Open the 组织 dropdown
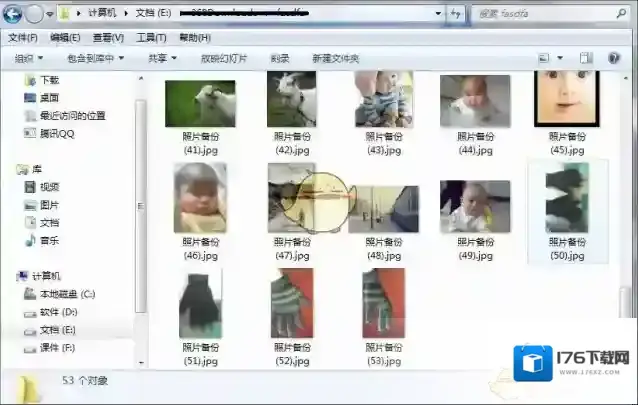The width and height of the screenshot is (638, 405). [x=28, y=59]
